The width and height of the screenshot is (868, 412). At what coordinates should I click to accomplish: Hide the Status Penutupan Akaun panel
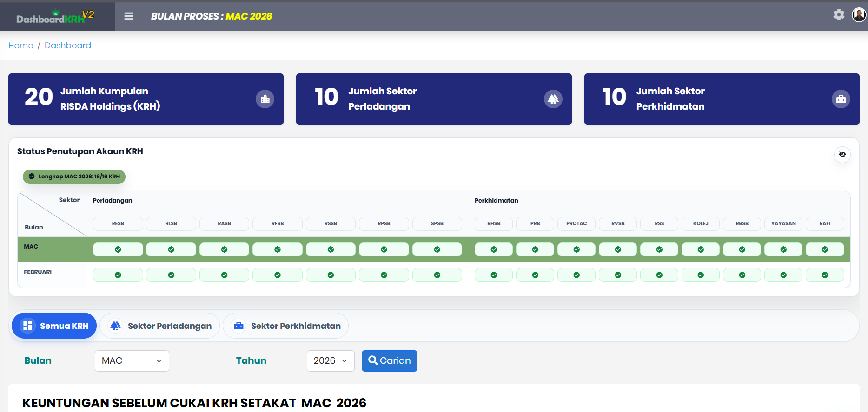tap(842, 154)
